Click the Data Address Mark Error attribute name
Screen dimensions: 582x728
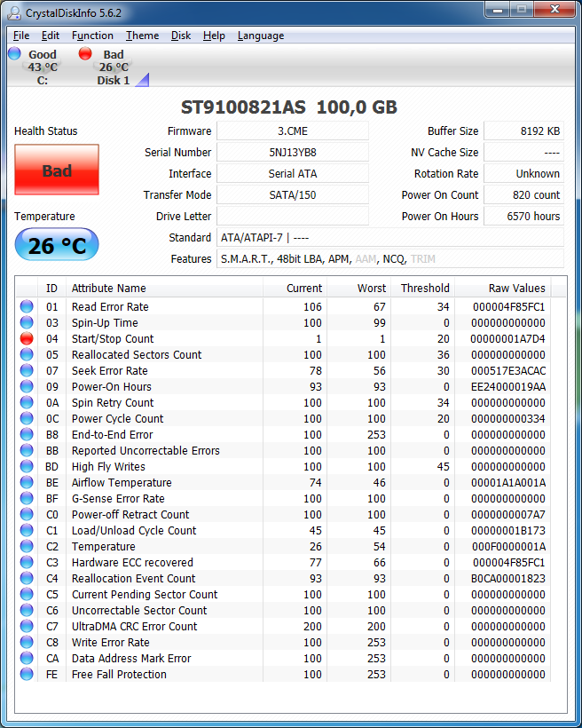click(x=131, y=658)
